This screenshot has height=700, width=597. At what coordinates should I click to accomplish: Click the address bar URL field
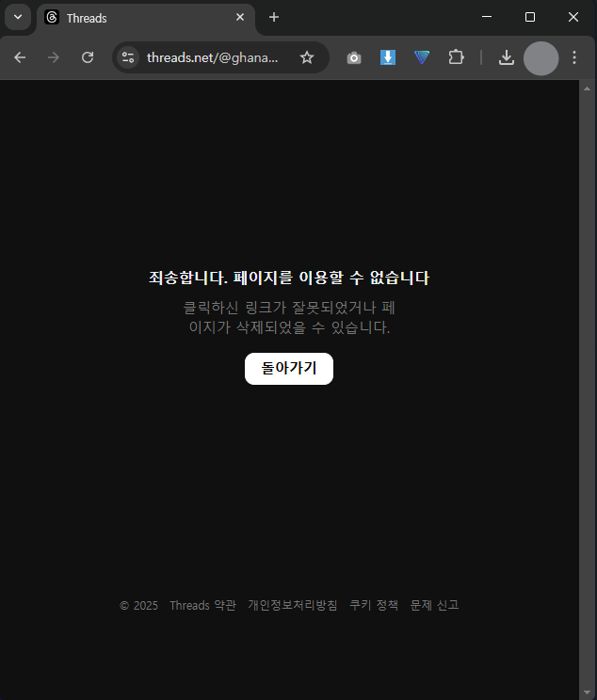click(213, 57)
